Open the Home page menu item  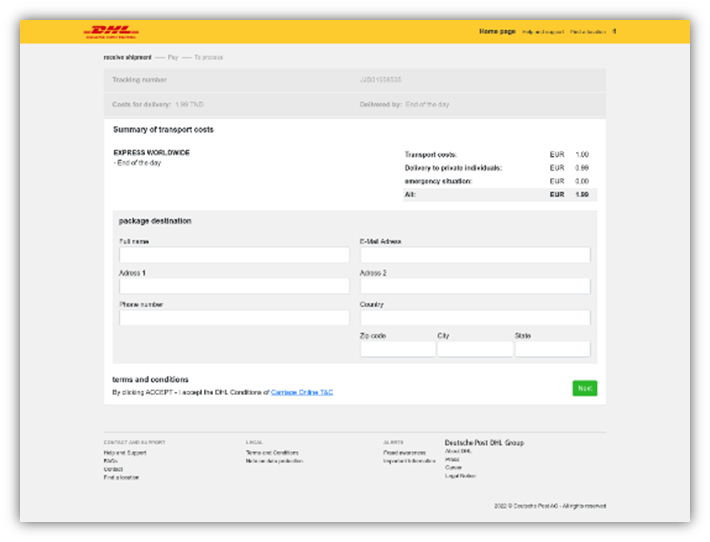[497, 32]
